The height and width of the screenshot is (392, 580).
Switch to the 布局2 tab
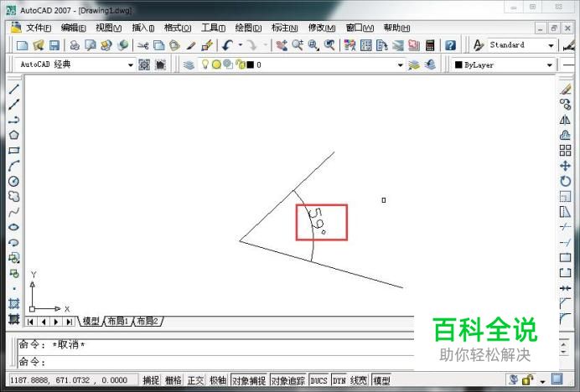148,321
